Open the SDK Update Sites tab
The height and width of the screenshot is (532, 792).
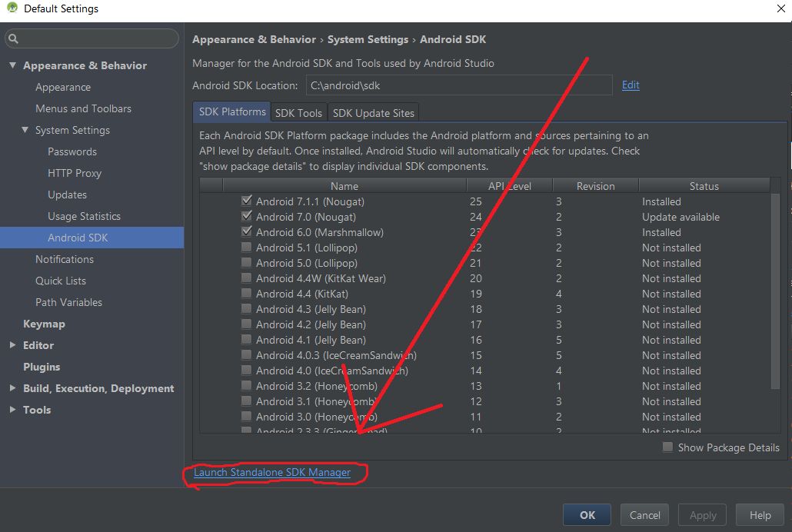(x=373, y=113)
